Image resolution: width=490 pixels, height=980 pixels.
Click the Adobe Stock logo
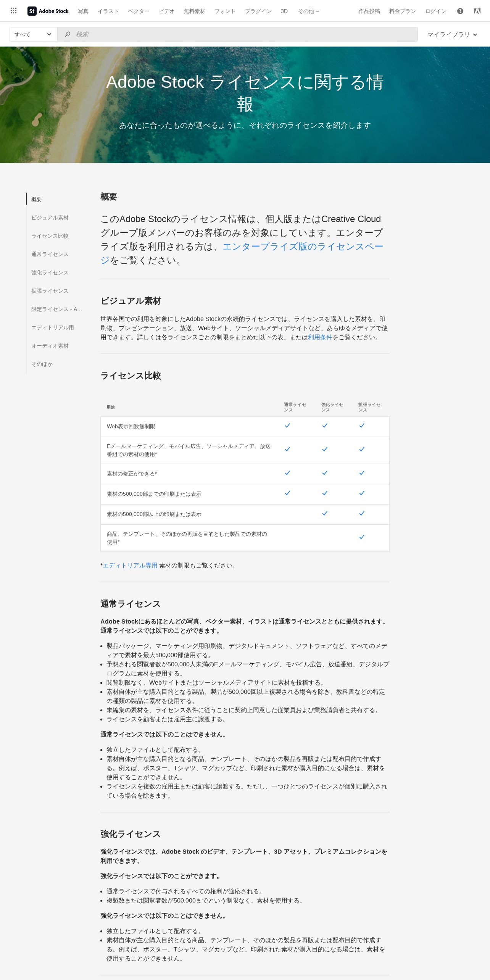click(48, 11)
